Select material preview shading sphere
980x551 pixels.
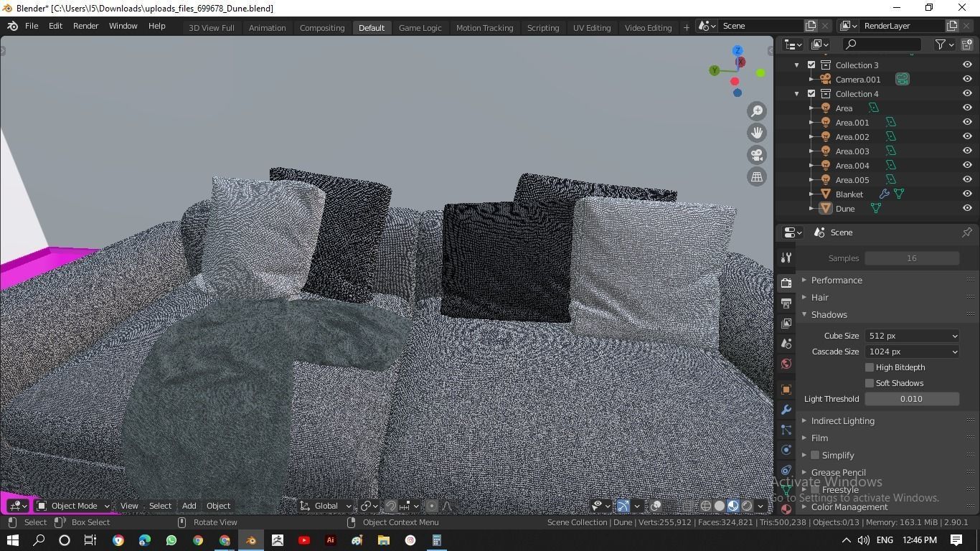733,506
